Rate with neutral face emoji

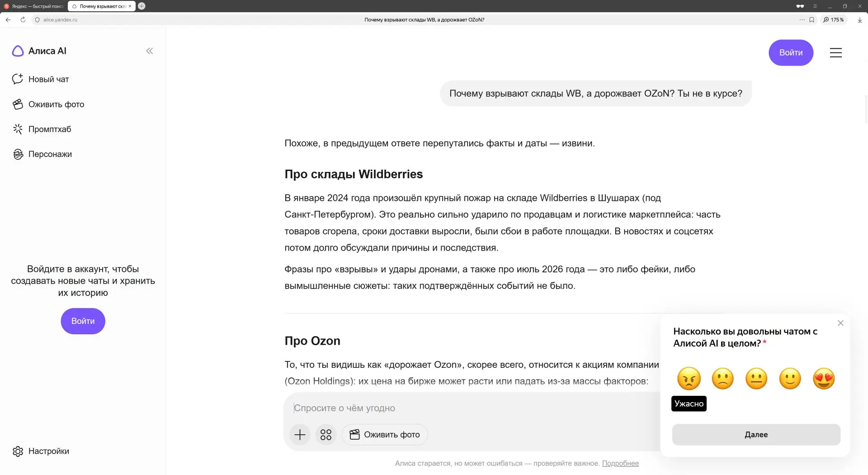point(756,379)
